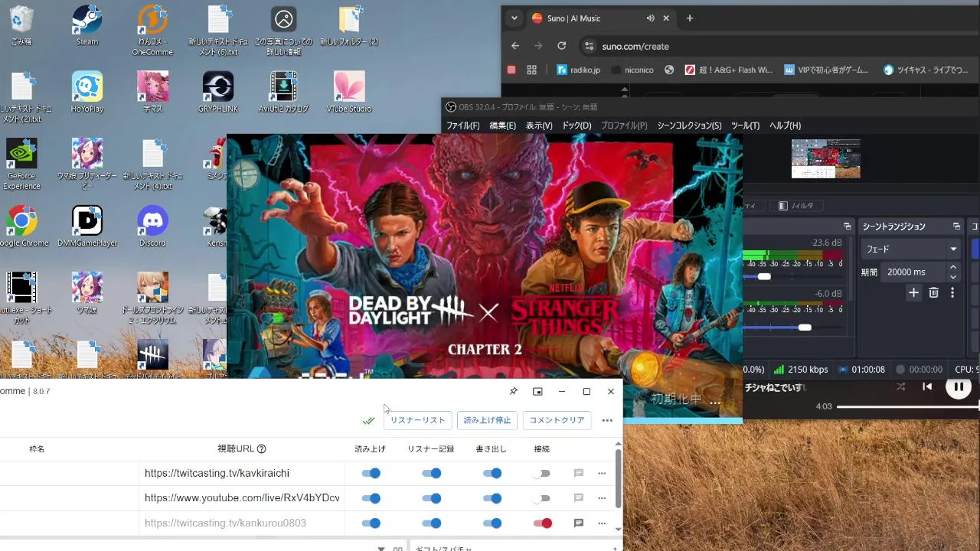Open niconico bookmark

click(632, 70)
